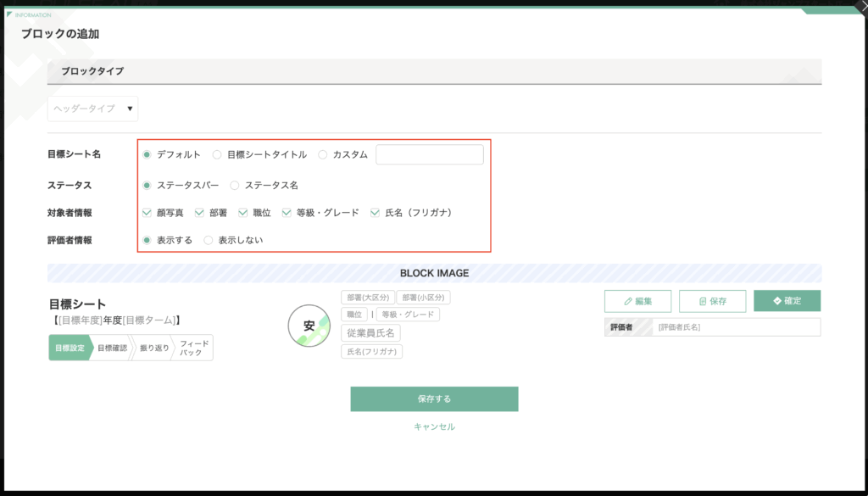Toggle the 部署 checkbox
Screen dimensions: 868x496
click(200, 213)
